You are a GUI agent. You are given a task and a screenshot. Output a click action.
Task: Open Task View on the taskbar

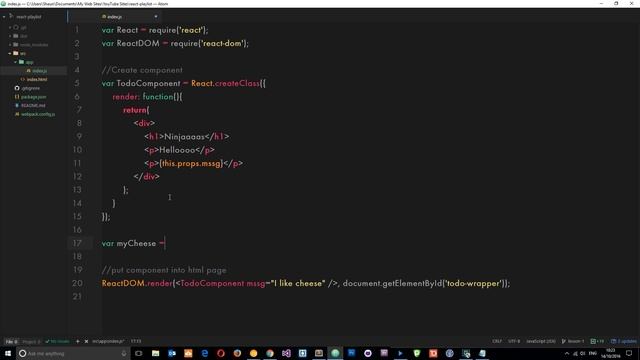click(139, 353)
